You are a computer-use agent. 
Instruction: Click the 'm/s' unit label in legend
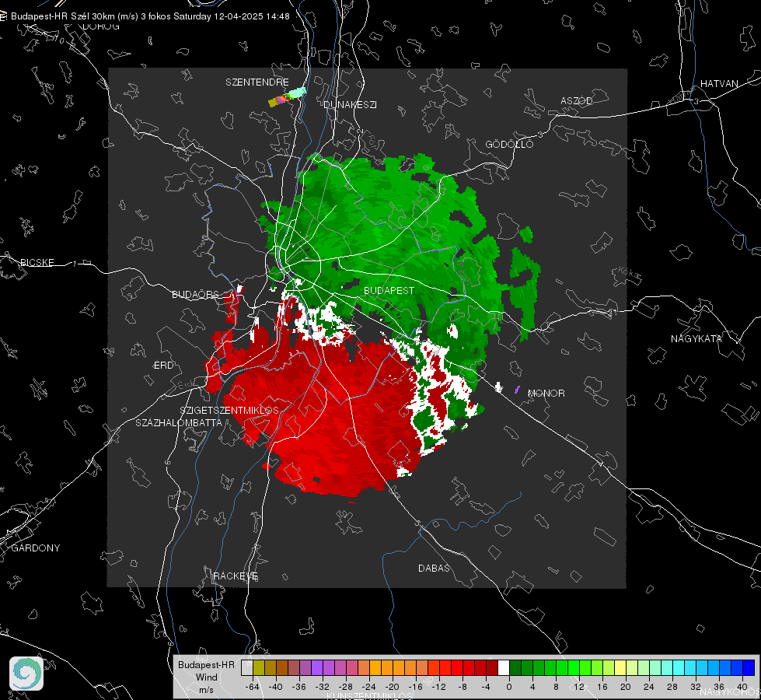coord(206,690)
